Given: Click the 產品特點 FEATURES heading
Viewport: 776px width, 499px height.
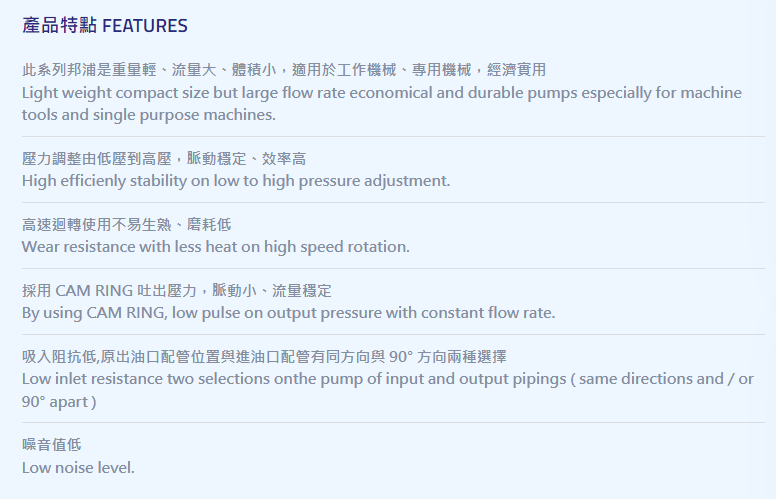Looking at the screenshot, I should [x=104, y=25].
